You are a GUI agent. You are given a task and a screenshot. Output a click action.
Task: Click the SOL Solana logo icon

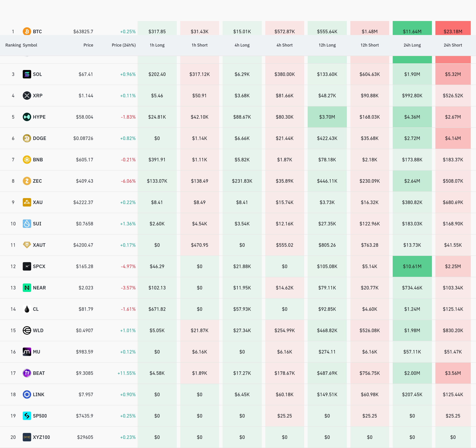pyautogui.click(x=27, y=74)
